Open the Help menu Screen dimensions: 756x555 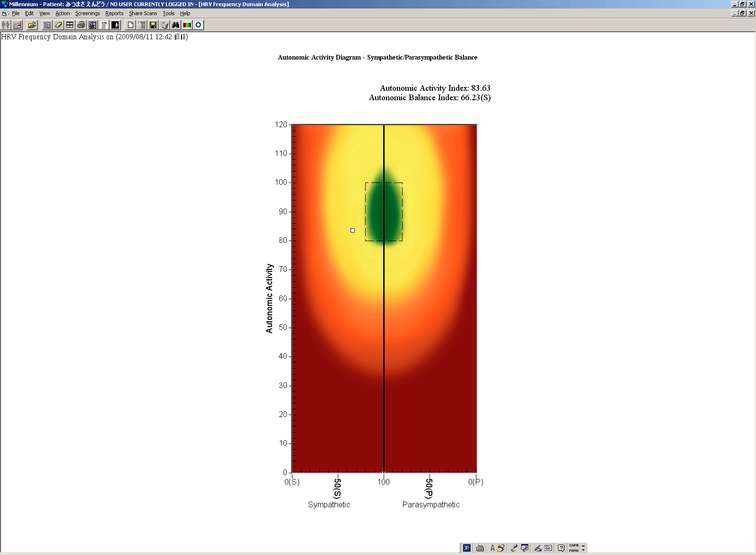(x=185, y=13)
